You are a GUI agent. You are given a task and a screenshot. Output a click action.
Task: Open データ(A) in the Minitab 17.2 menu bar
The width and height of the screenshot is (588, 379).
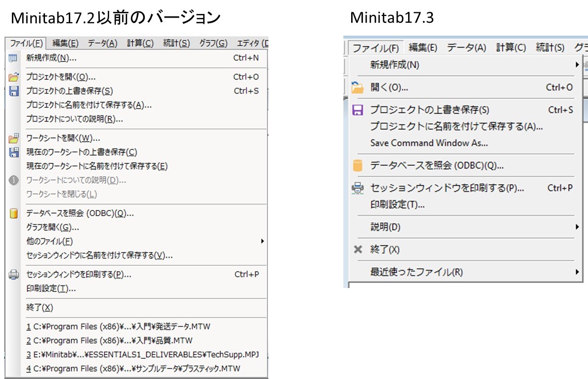102,43
